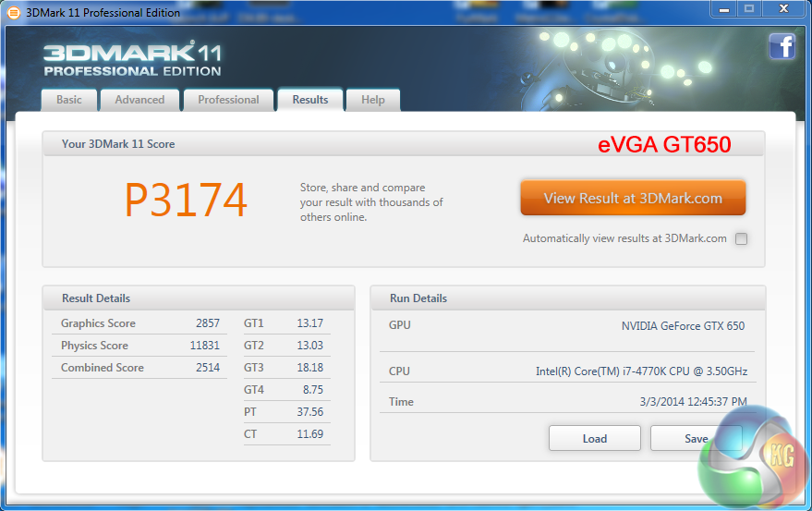Select the Graphics Score value 2857
Viewport: 812px width, 511px height.
(x=208, y=323)
